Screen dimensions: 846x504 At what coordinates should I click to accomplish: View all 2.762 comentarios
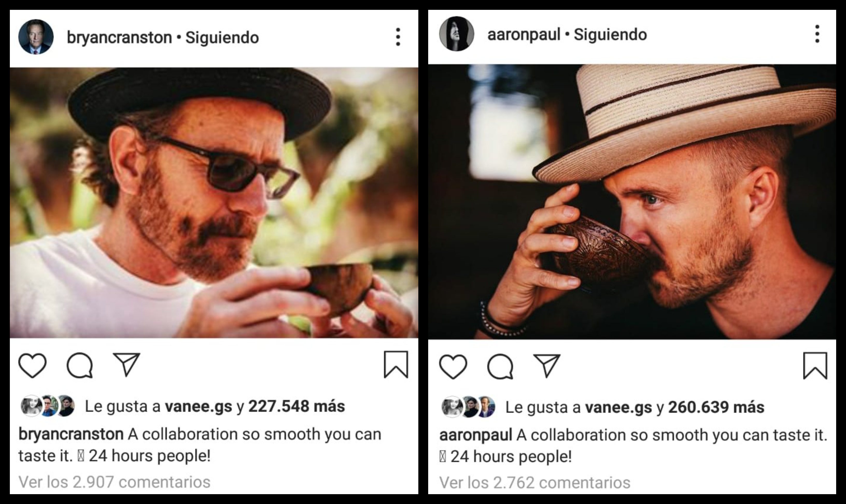point(535,483)
